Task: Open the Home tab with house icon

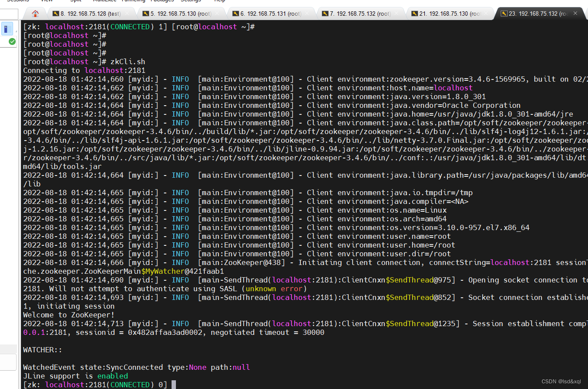Action: point(36,13)
